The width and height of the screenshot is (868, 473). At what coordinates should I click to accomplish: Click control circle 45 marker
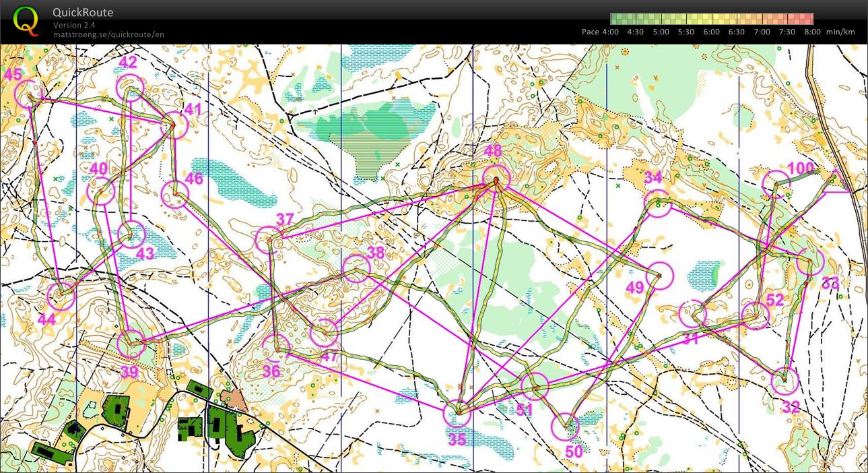29,94
